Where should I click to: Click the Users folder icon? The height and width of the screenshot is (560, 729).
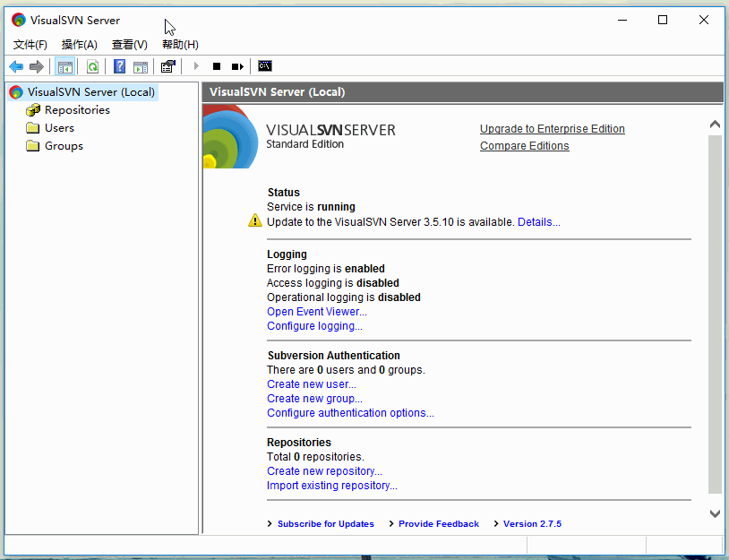(x=32, y=128)
